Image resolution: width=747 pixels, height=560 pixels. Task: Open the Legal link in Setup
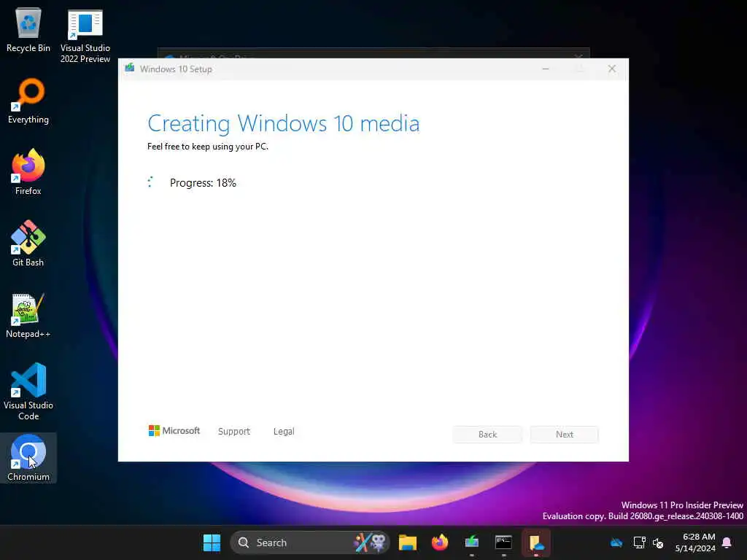(x=284, y=432)
